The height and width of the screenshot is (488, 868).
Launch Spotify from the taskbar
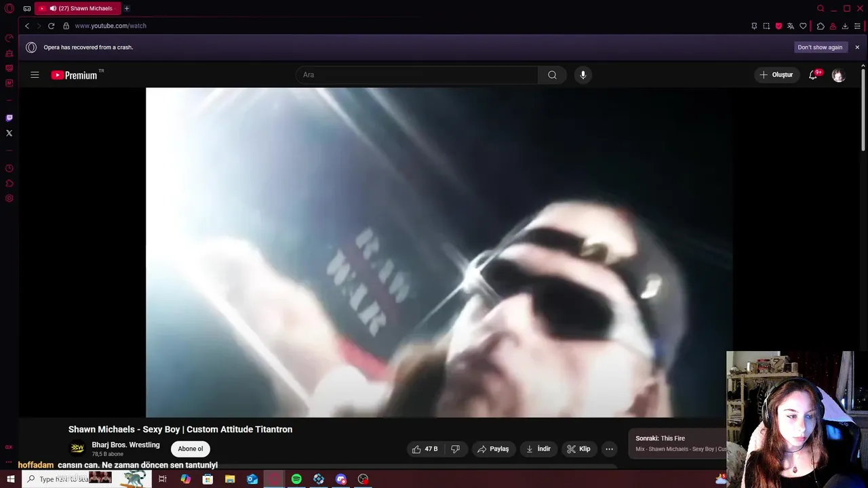[296, 479]
